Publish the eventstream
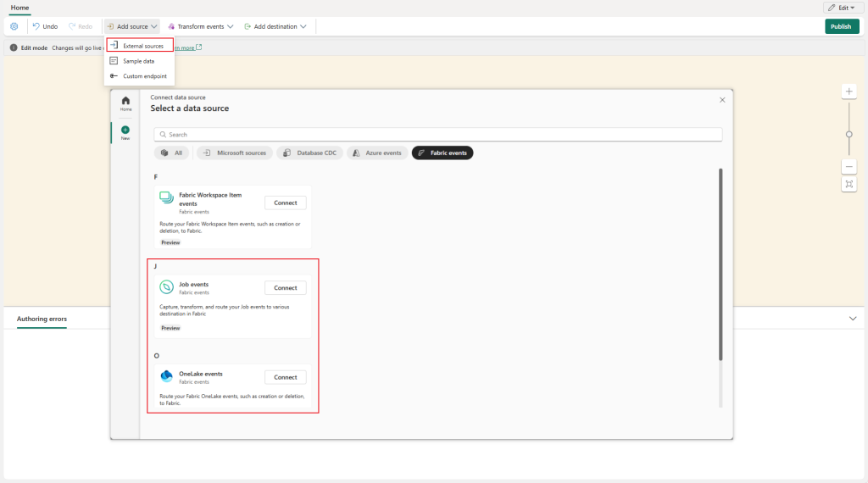 pyautogui.click(x=842, y=26)
